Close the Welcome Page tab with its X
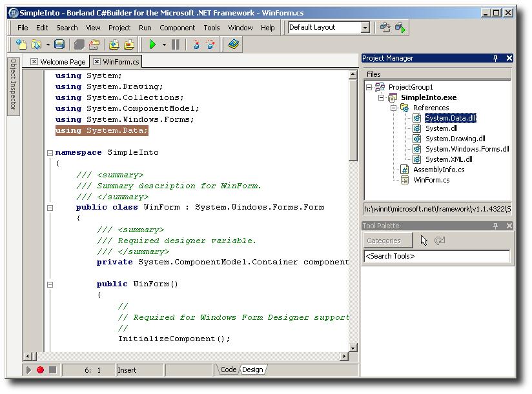Screen dimensions: 532x394 coord(34,62)
